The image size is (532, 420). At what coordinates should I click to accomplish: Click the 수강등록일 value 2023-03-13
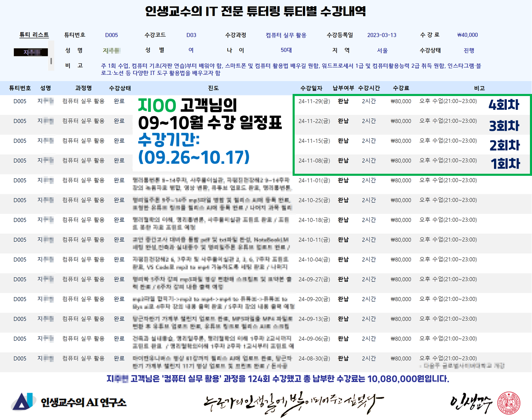(x=382, y=35)
